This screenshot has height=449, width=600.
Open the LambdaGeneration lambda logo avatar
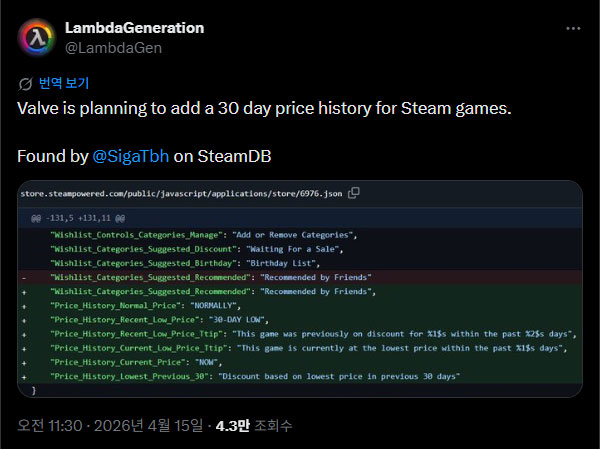point(38,38)
